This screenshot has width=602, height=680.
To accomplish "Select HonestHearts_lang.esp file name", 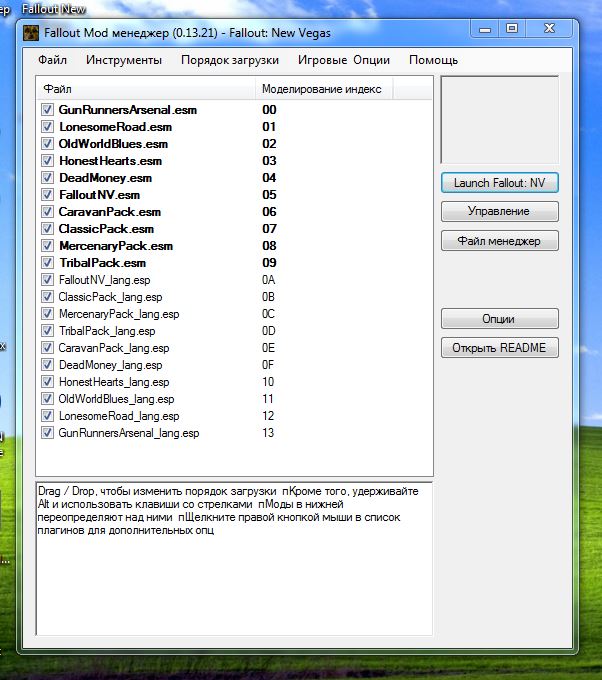I will point(114,382).
